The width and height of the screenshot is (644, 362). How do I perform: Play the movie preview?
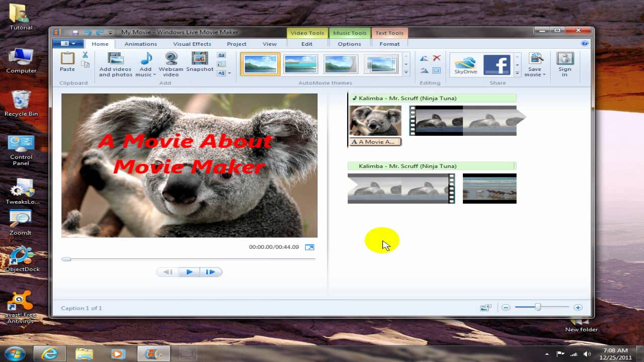click(x=189, y=272)
